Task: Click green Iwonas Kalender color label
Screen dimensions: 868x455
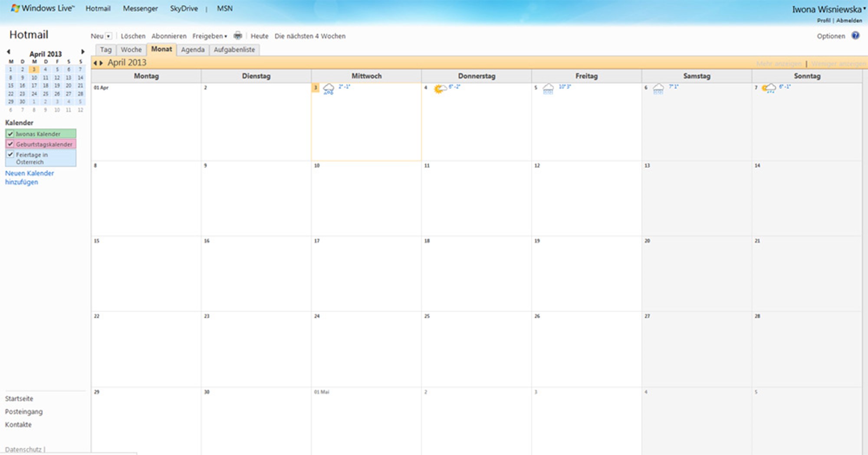Action: (x=41, y=134)
